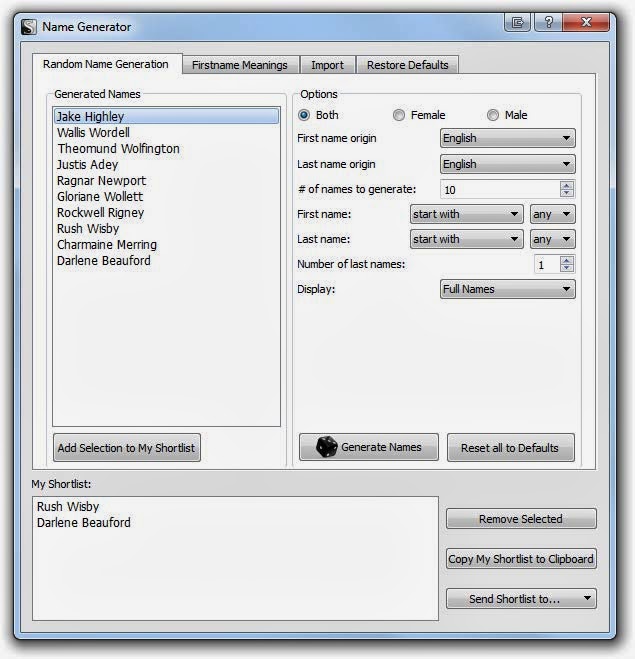Select Theomund Wolfington in the list
Image resolution: width=635 pixels, height=659 pixels.
166,148
